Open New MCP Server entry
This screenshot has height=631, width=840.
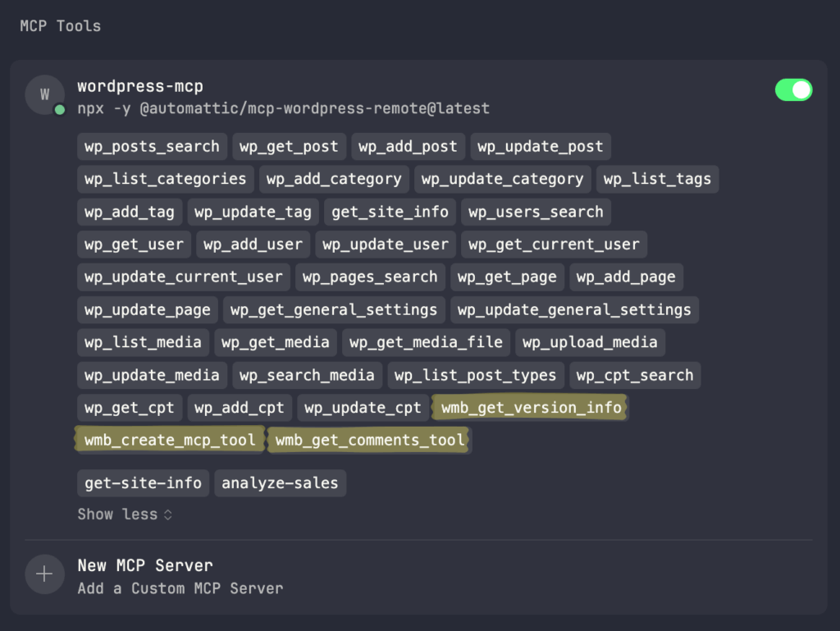[418, 576]
